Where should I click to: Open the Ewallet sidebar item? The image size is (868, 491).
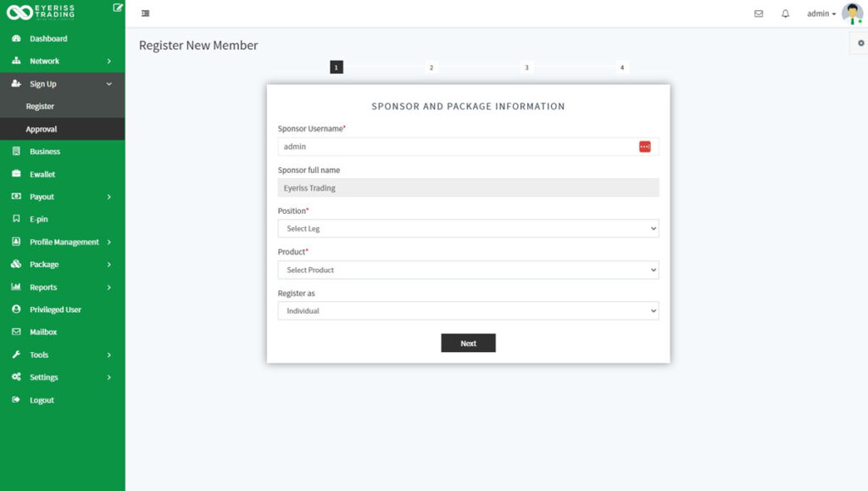tap(42, 175)
